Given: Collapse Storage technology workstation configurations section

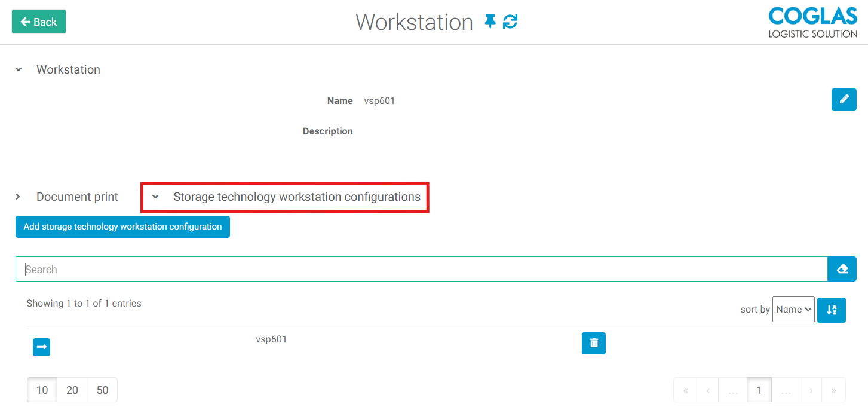Looking at the screenshot, I should 155,197.
